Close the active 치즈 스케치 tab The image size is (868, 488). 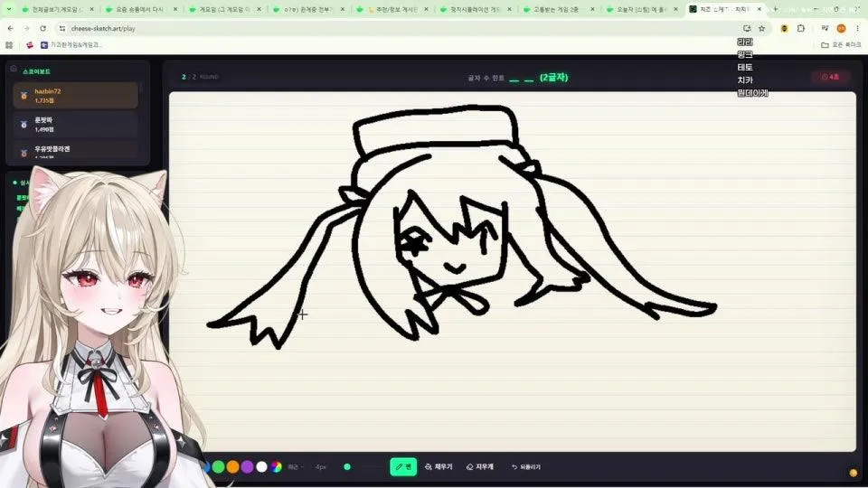pyautogui.click(x=759, y=9)
